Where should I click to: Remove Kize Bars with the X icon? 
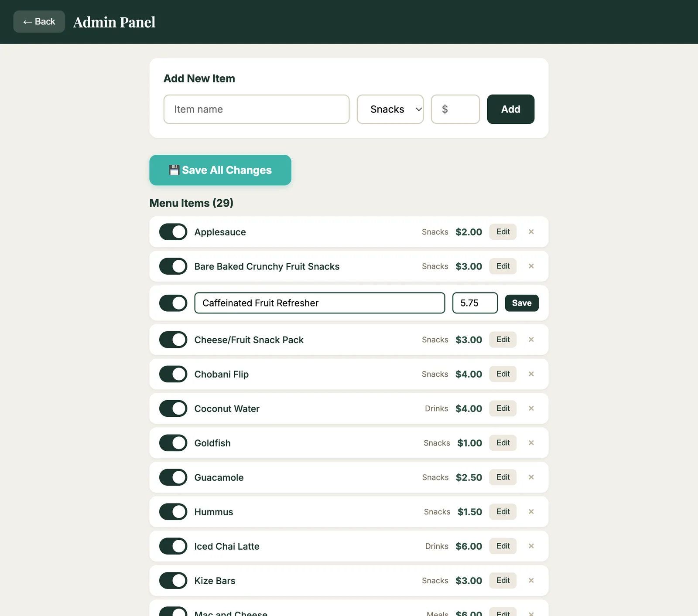531,581
